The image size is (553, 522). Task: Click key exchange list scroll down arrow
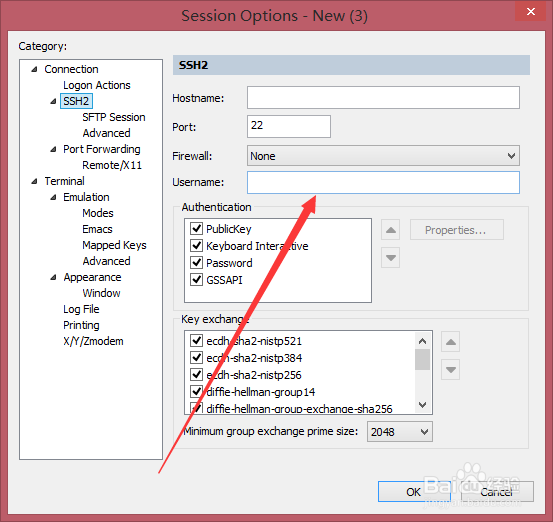422,405
